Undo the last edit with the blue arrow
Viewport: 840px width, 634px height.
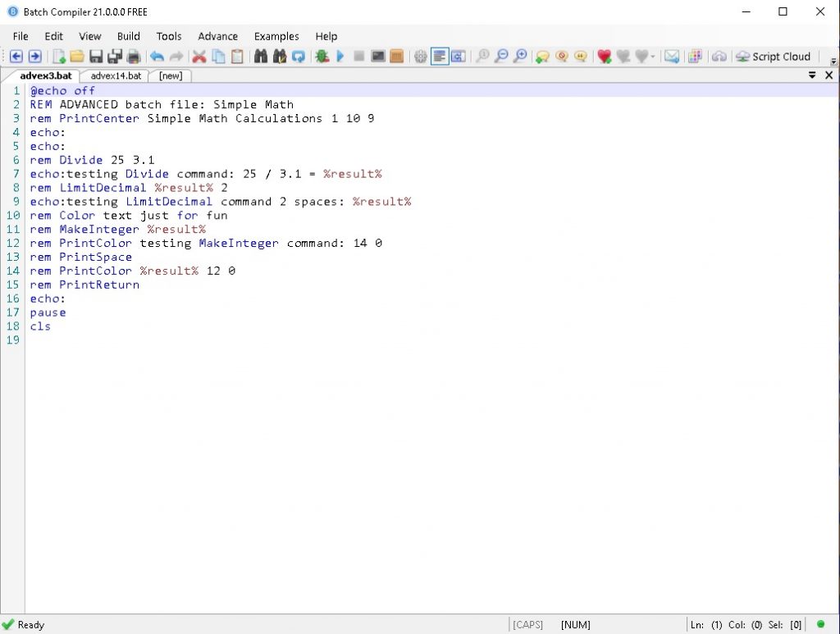pos(157,57)
